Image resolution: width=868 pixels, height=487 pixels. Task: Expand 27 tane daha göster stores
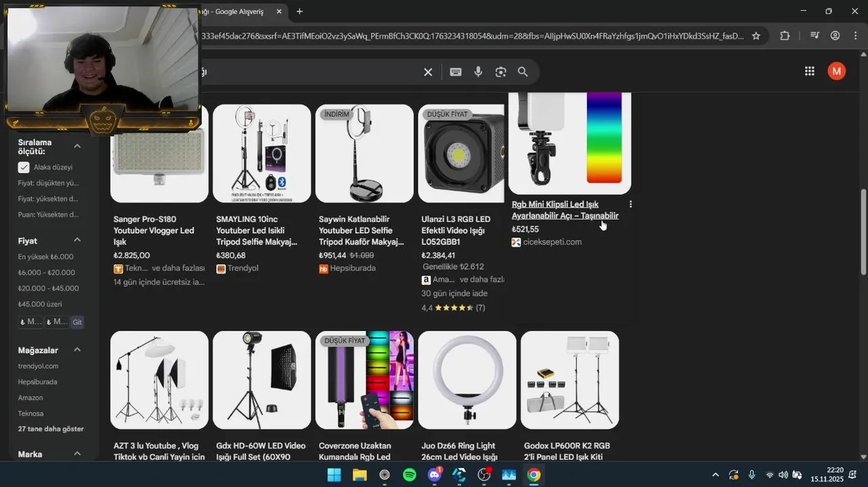[x=51, y=429]
